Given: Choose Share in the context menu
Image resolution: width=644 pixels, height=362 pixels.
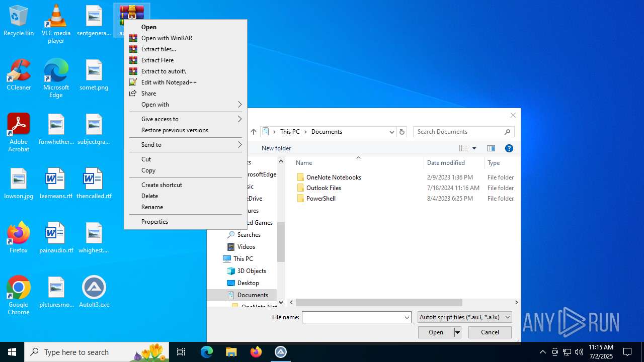Looking at the screenshot, I should tap(186, 94).
